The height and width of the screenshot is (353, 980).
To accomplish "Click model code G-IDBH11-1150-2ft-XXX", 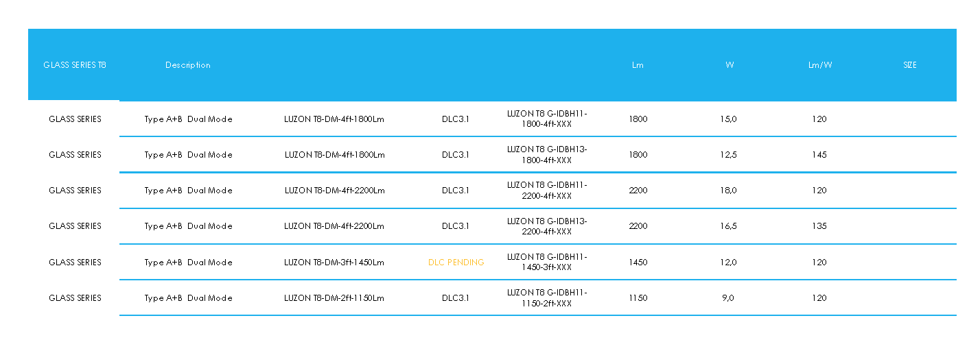I will [x=547, y=298].
